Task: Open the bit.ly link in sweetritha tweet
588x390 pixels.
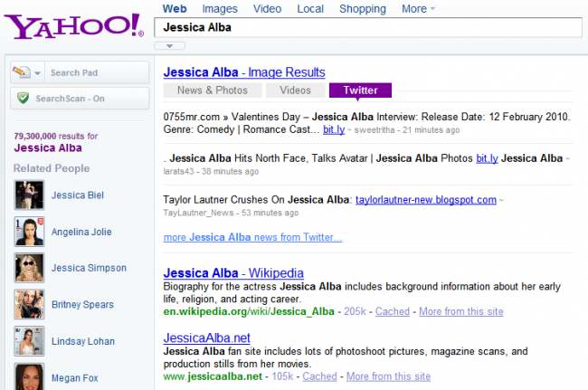Action: [x=334, y=129]
